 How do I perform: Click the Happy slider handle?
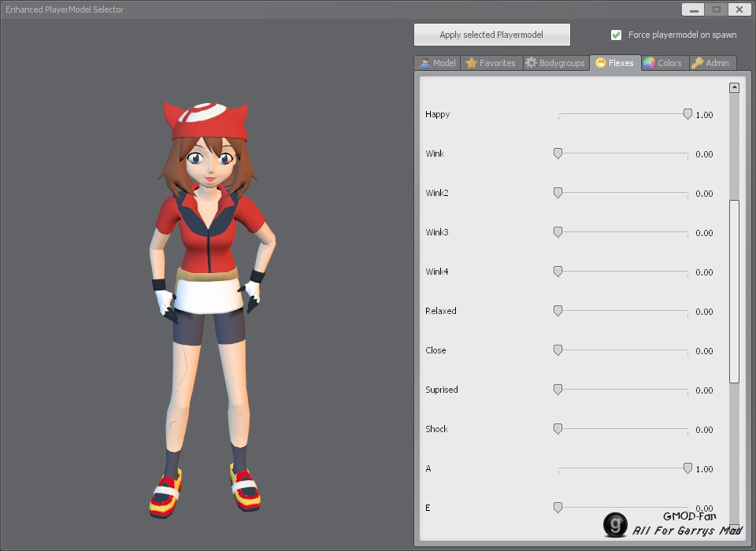687,114
